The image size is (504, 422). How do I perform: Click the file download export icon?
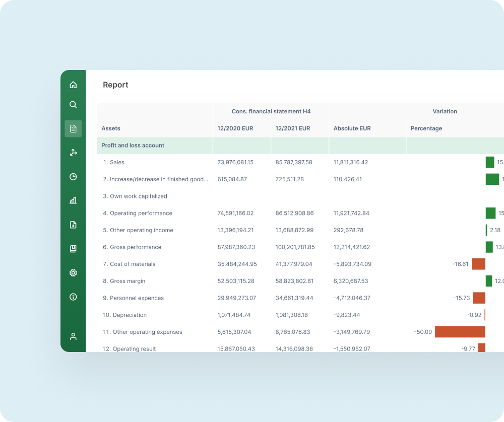pos(73,225)
